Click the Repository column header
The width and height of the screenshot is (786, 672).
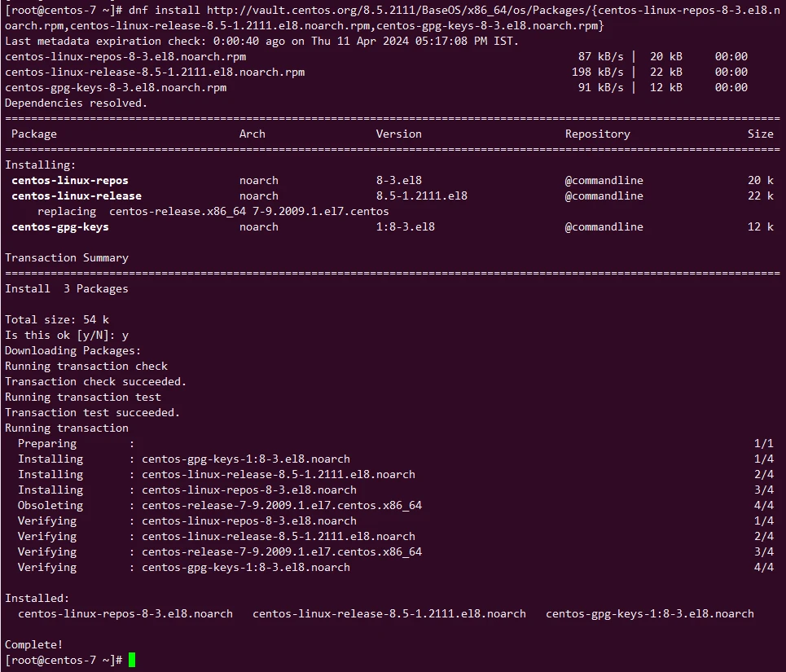click(x=597, y=134)
